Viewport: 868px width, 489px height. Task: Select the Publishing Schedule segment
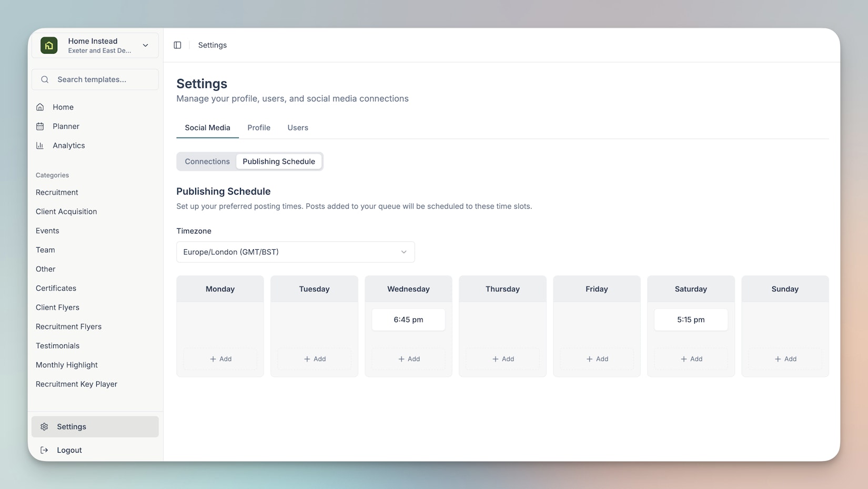(279, 161)
